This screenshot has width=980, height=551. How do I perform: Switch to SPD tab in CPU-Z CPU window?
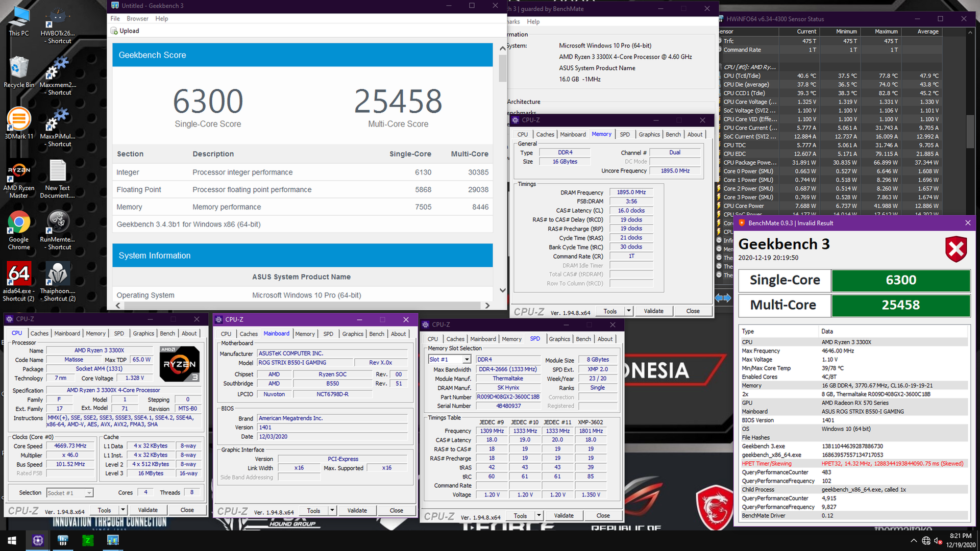pos(119,334)
